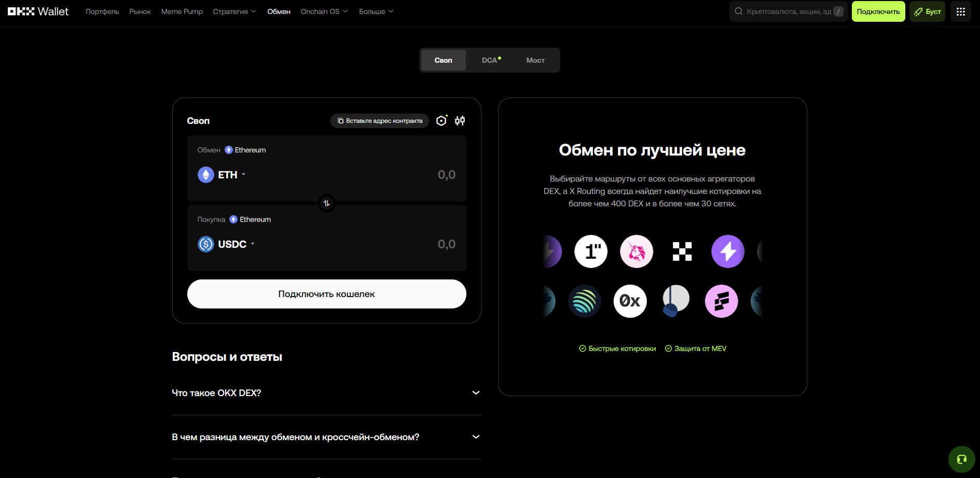The image size is (980, 478).
Task: Open the apps grid icon
Action: 961,11
